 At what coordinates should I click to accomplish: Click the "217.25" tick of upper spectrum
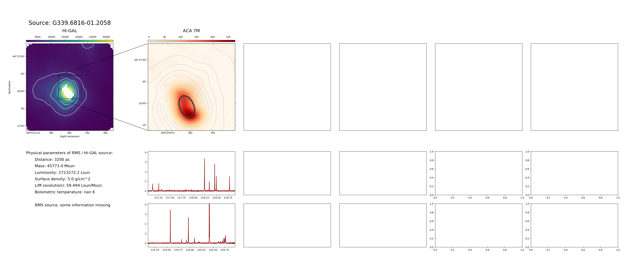(159, 198)
